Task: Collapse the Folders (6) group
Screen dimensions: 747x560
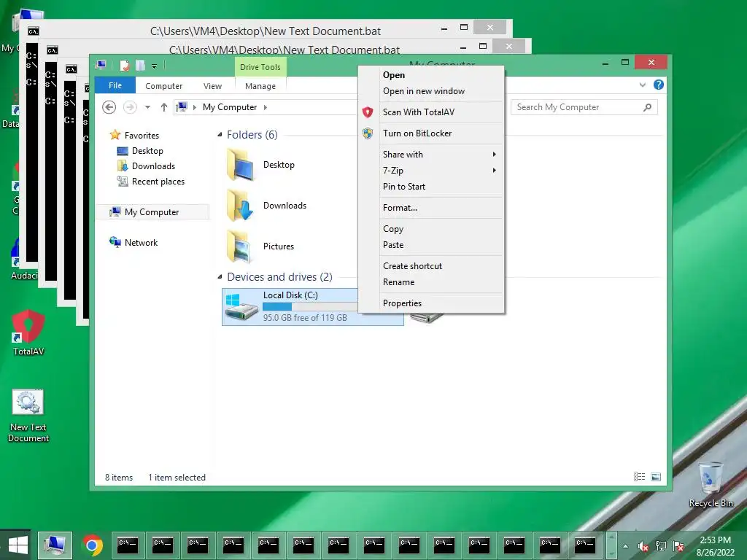Action: coord(220,135)
